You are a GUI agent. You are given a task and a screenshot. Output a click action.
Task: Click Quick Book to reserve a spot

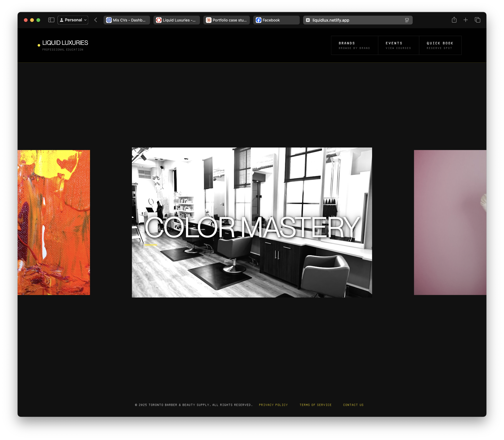pos(440,45)
